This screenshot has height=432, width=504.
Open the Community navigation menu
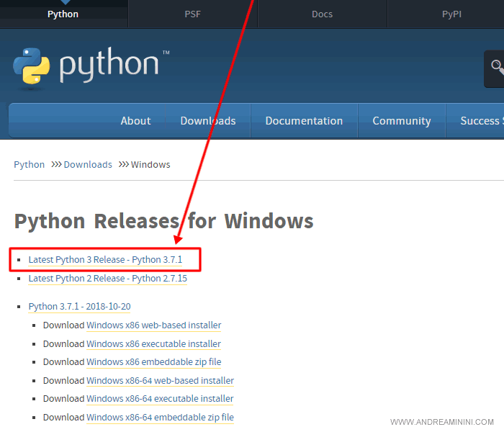pos(401,121)
